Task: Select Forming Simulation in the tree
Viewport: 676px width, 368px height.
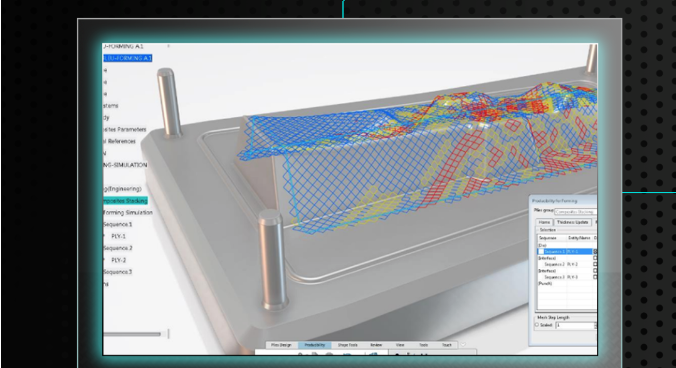Action: [128, 212]
